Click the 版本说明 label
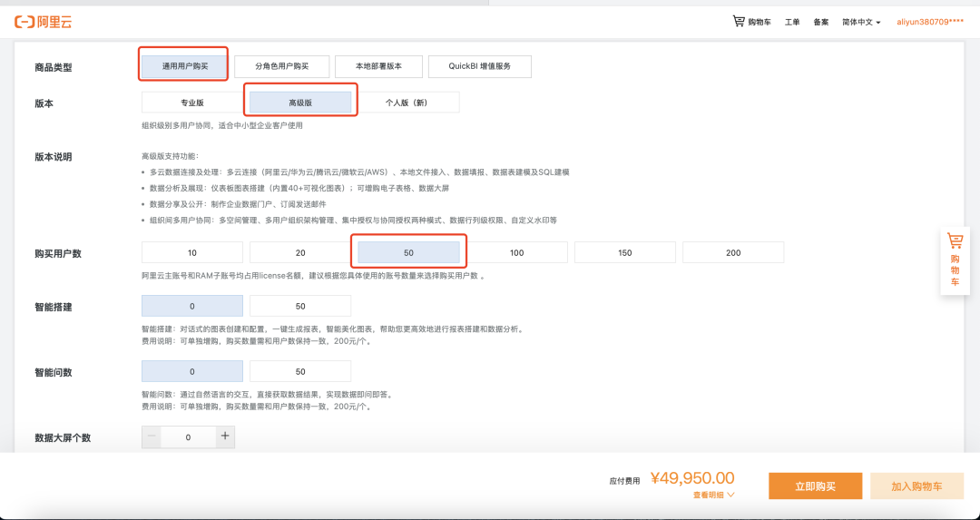 coord(54,157)
